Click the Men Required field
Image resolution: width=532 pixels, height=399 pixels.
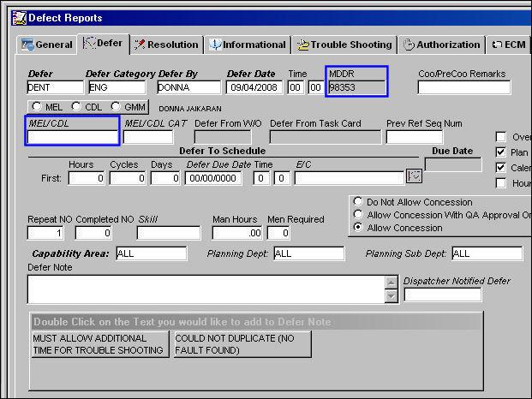point(278,233)
